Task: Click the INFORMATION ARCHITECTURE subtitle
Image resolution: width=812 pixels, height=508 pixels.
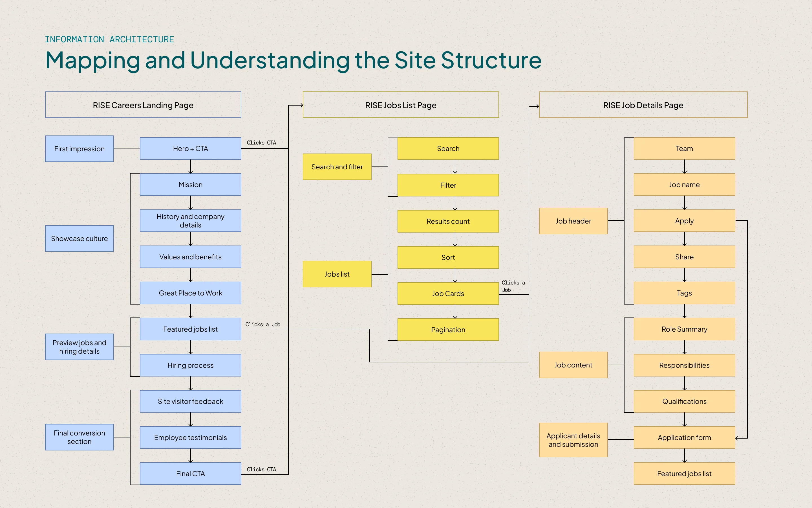Action: tap(109, 39)
